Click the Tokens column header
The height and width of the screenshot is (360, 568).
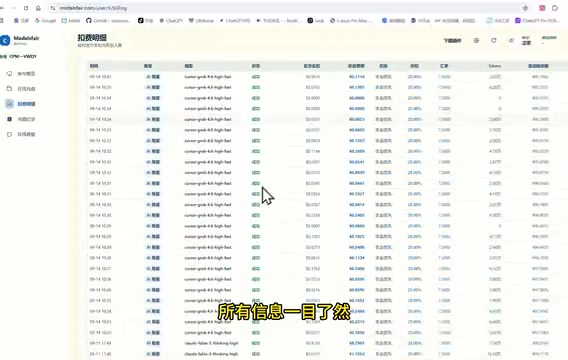494,66
